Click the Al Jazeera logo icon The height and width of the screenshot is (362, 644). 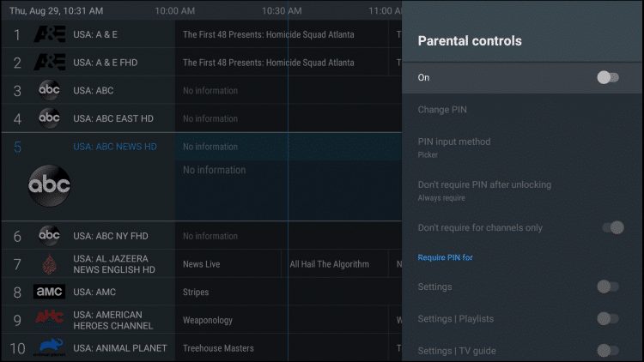coord(49,264)
